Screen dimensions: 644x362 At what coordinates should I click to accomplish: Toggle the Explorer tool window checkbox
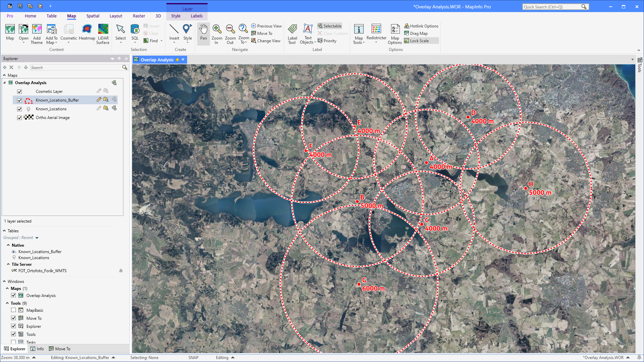click(x=13, y=326)
